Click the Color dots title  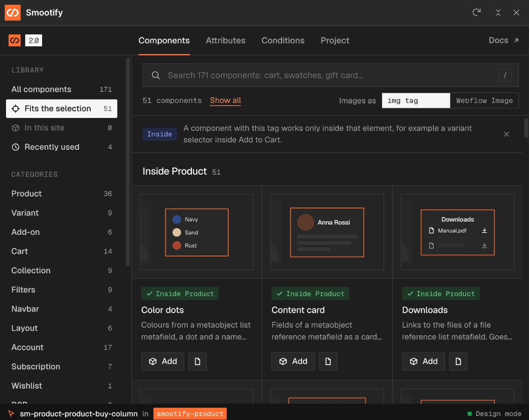162,310
